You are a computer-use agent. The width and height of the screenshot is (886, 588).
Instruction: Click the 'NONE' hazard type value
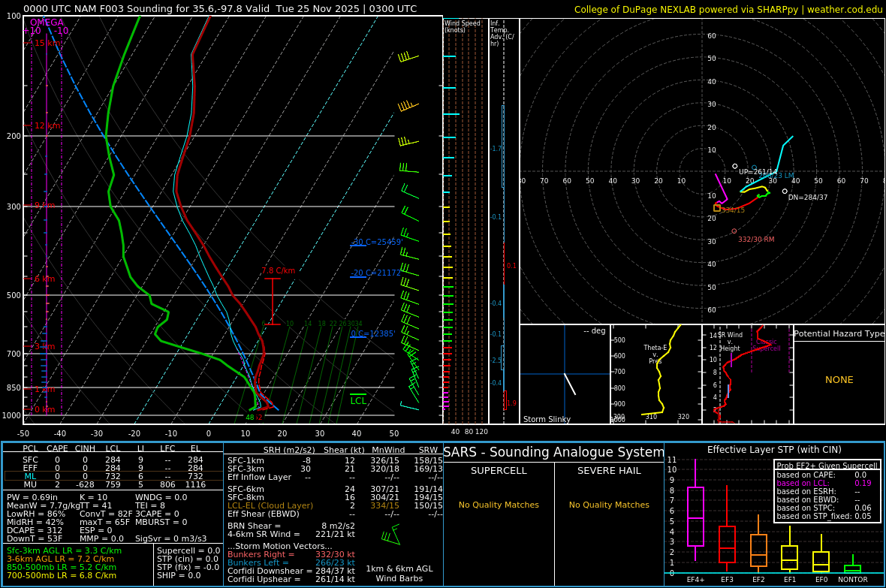(839, 380)
